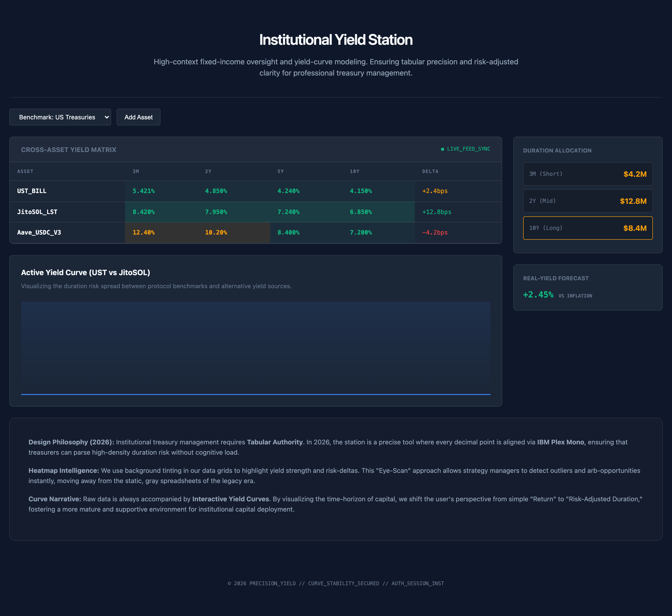Viewport: 672px width, 616px height.
Task: Click the JitoSOL_LST row asset name
Action: point(37,212)
